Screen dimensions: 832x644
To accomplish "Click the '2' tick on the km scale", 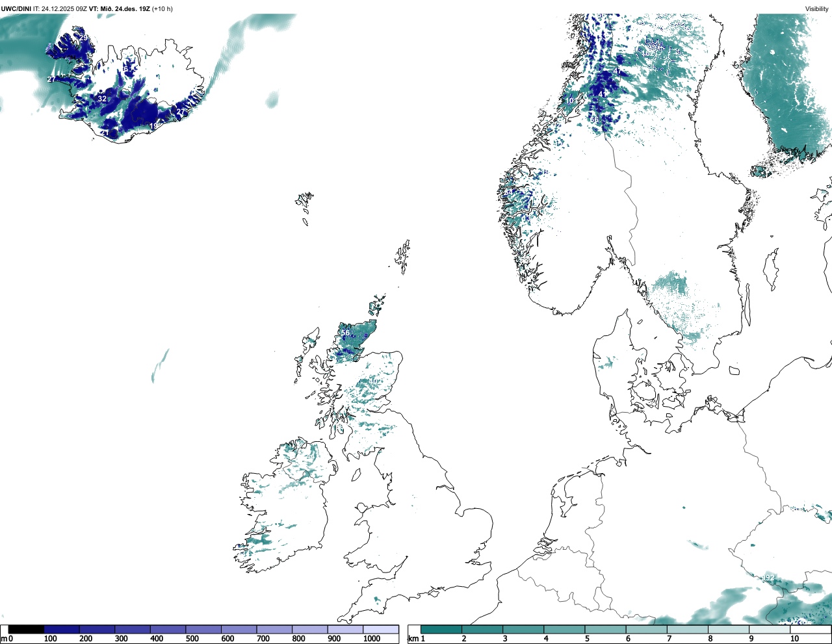I will click(x=464, y=639).
